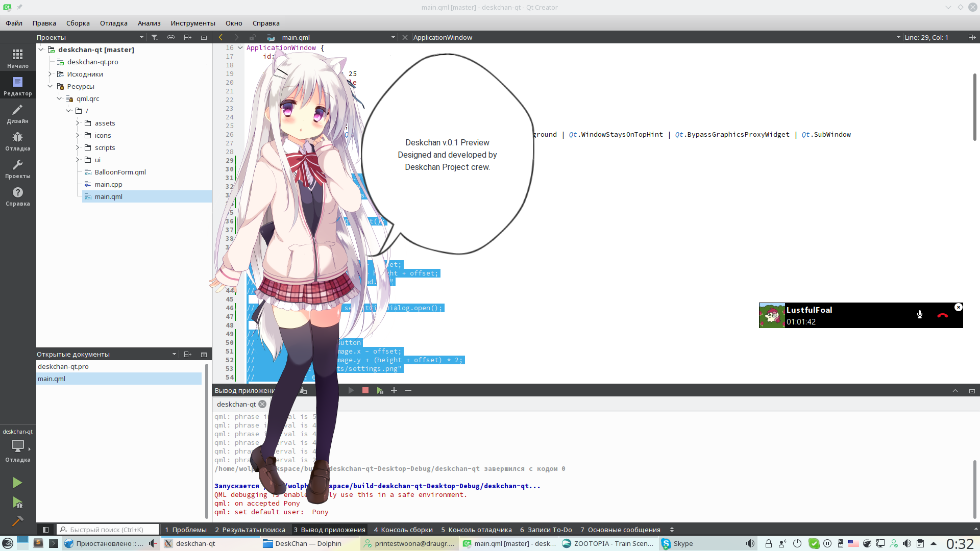Open the main.qml open-documents dropdown
The width and height of the screenshot is (980, 551).
[393, 37]
